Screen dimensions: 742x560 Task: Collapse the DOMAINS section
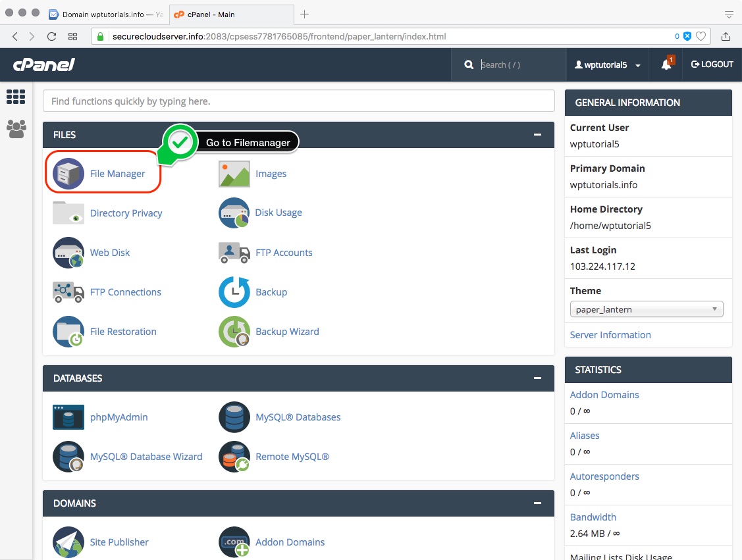(537, 503)
